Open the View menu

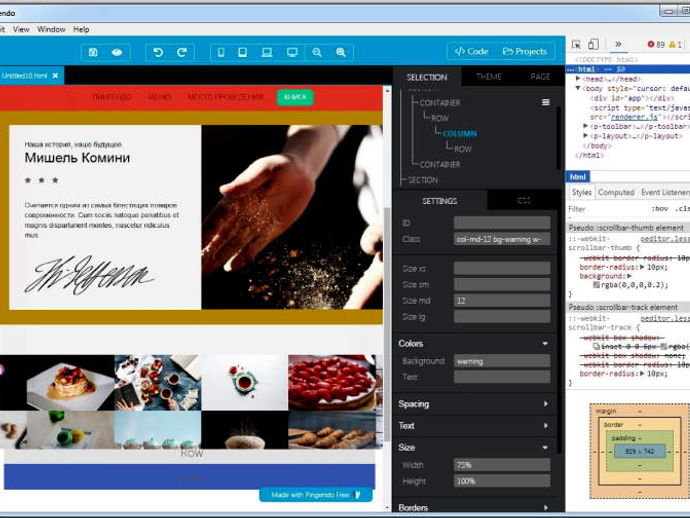tap(21, 29)
